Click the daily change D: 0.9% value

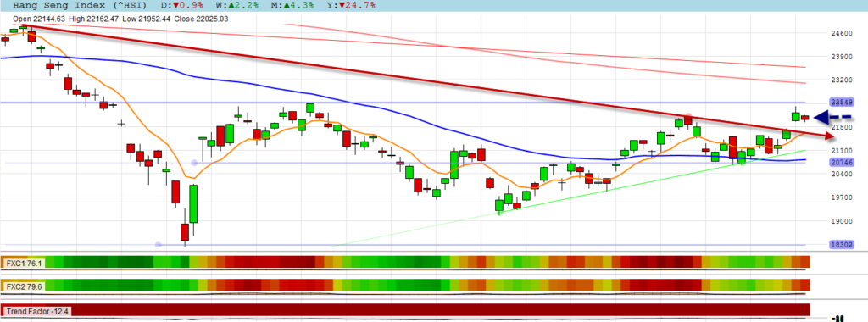181,6
